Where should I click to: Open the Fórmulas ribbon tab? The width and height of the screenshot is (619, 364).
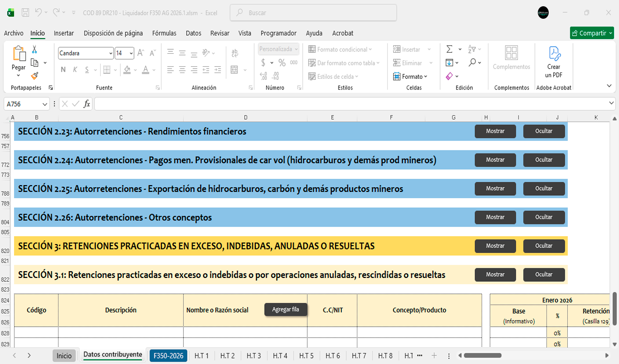(164, 33)
